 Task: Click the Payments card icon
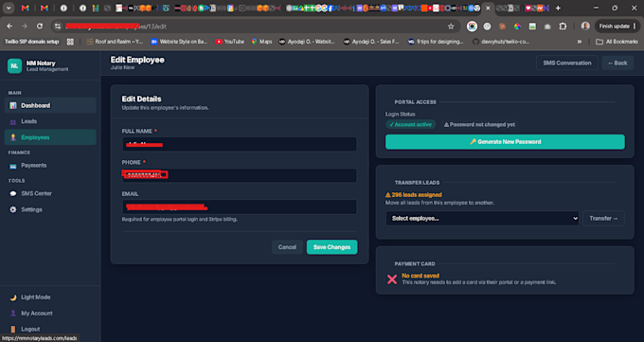coord(13,166)
